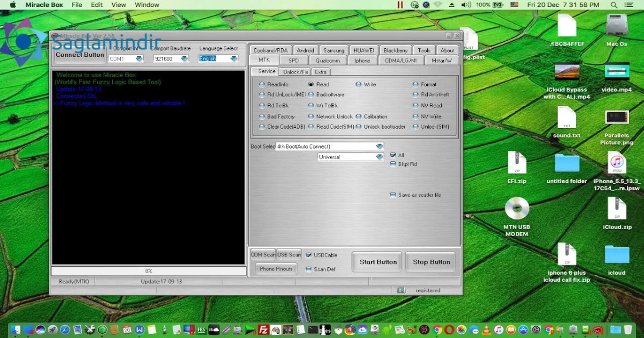This screenshot has height=338, width=644.
Task: Switch to the HUAWEI tab
Action: (x=364, y=50)
